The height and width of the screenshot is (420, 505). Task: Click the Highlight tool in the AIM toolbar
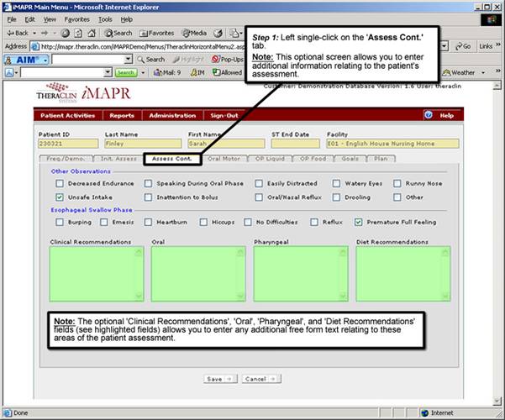click(188, 60)
